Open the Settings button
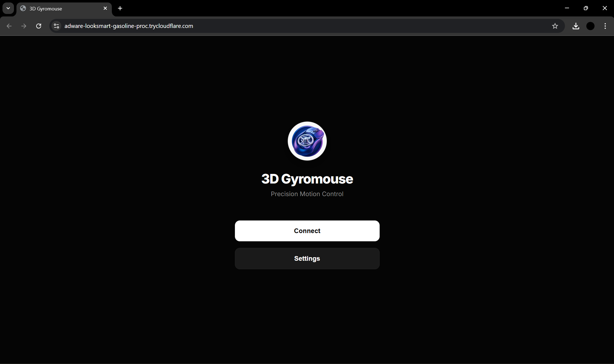614x364 pixels. click(307, 259)
